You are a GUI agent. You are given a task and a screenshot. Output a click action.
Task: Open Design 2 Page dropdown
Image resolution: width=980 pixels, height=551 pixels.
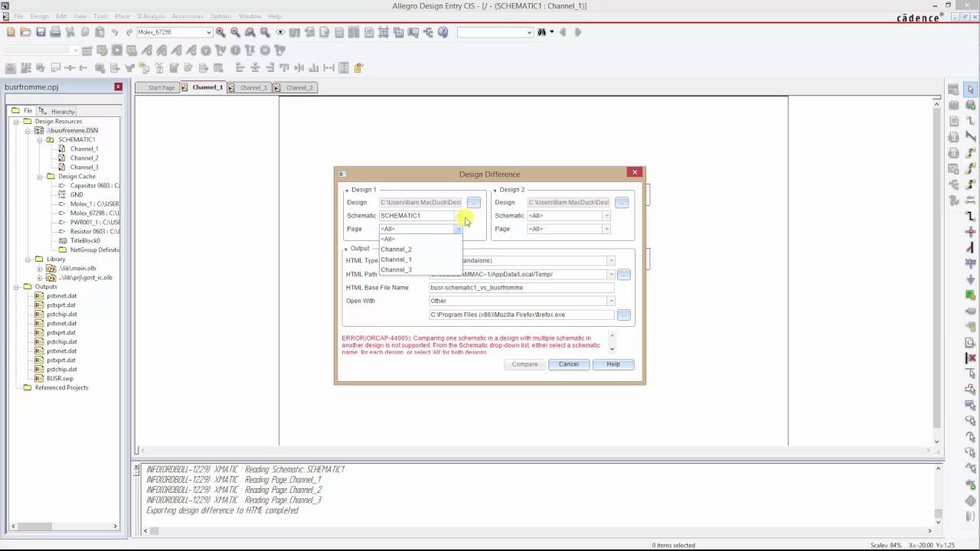click(x=606, y=229)
